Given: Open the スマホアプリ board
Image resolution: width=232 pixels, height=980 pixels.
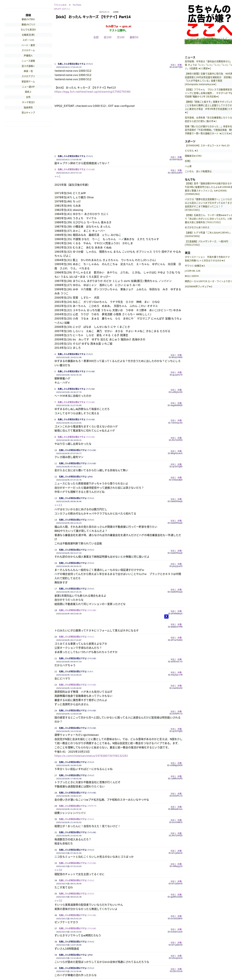Looking at the screenshot, I should (28, 76).
